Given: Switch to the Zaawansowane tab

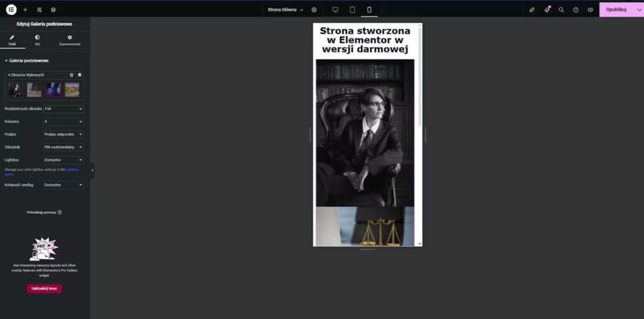Looking at the screenshot, I should [69, 40].
